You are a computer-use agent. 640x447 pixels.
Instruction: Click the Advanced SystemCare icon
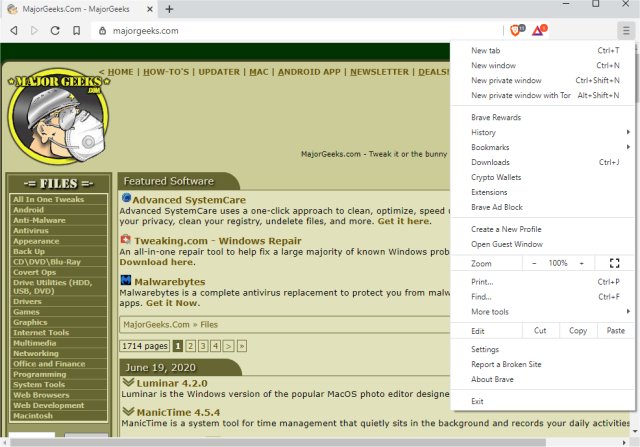[x=126, y=198]
